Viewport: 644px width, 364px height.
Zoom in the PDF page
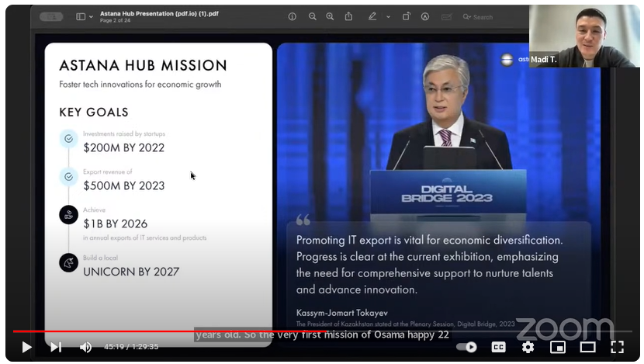330,16
